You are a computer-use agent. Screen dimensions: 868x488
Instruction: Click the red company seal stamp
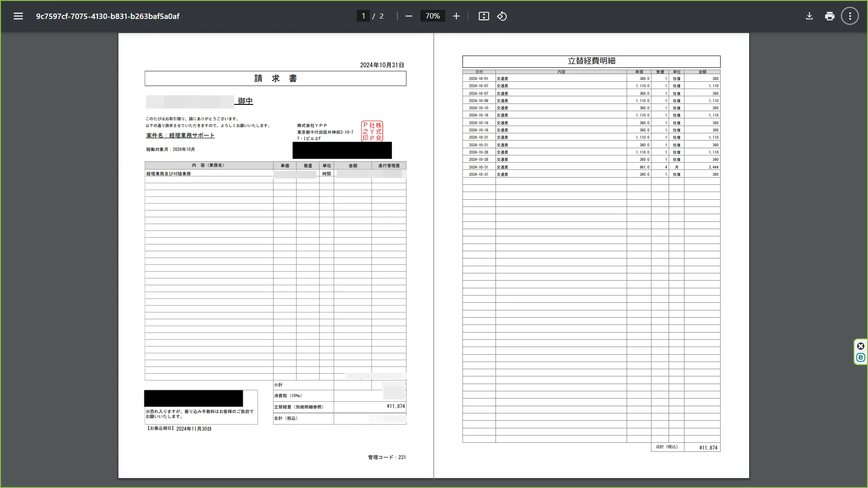pos(372,131)
